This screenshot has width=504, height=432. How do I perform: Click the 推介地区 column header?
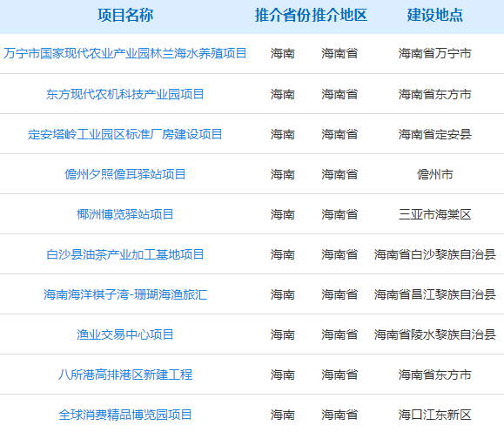[x=339, y=15]
